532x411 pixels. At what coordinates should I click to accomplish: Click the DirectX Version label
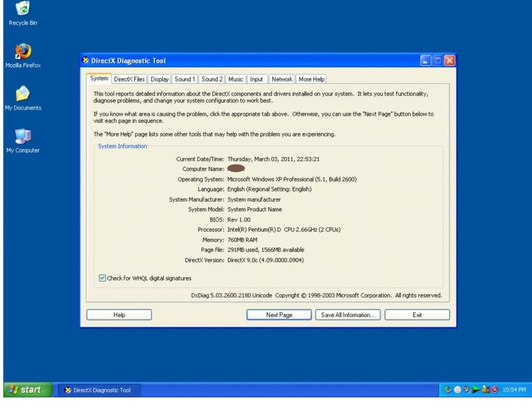pos(204,260)
